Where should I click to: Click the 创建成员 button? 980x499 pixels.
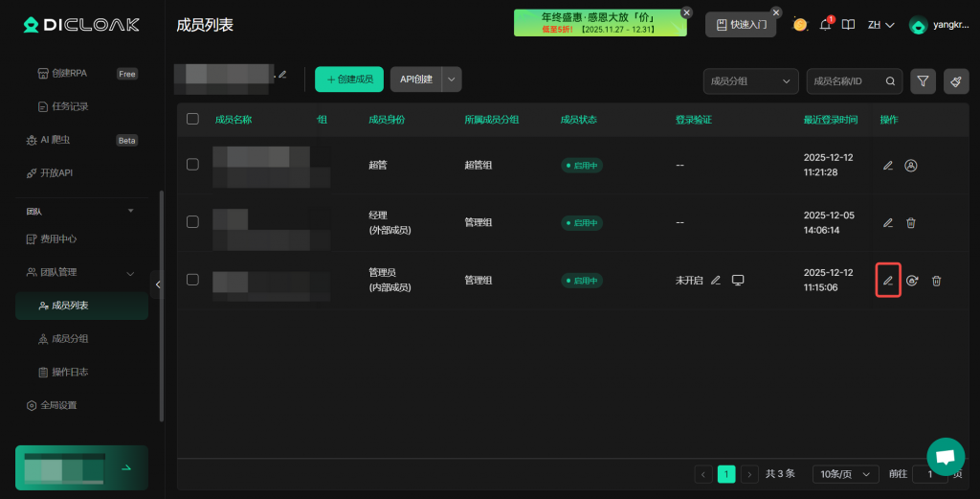pos(349,79)
